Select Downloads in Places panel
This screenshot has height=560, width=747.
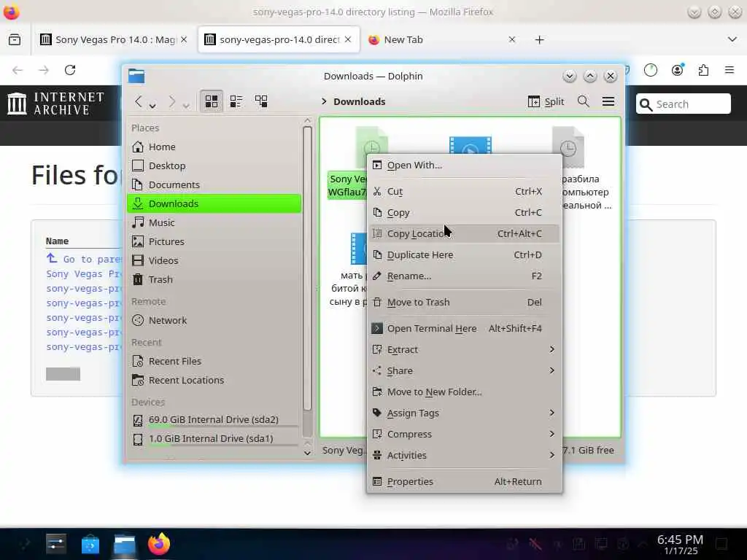pyautogui.click(x=214, y=203)
